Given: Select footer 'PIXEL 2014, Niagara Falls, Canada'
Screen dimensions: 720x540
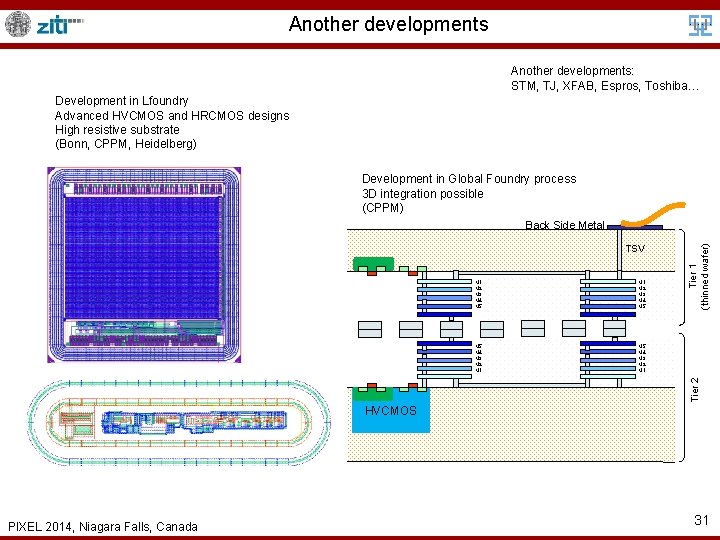Looking at the screenshot, I should coord(103,526).
